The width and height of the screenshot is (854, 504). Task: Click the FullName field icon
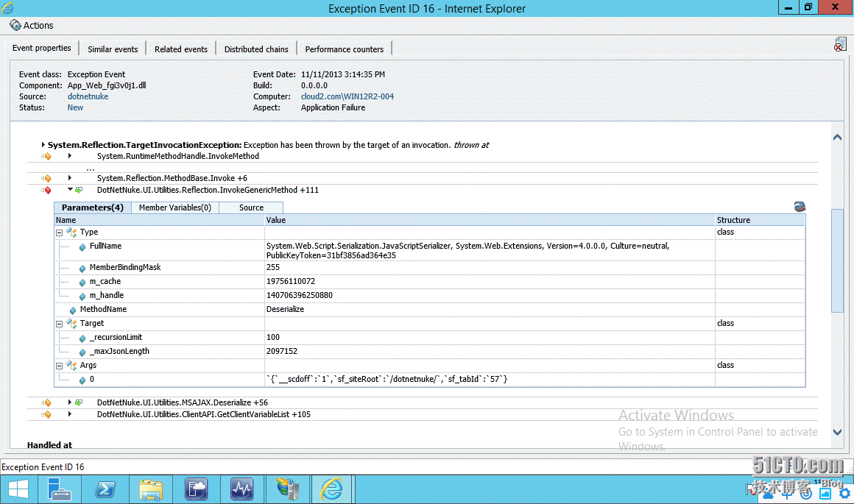tap(82, 247)
